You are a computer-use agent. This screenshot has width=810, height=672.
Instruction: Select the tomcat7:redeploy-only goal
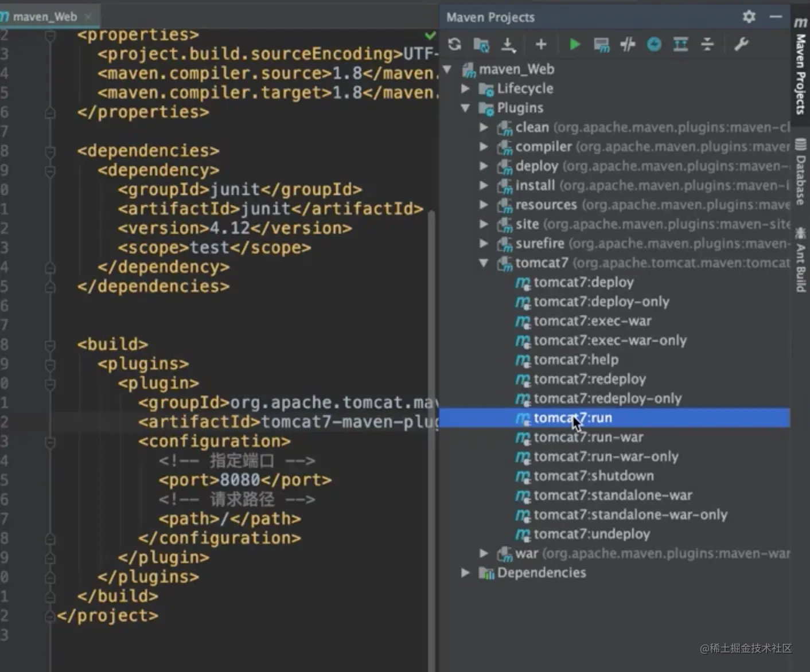tap(607, 398)
